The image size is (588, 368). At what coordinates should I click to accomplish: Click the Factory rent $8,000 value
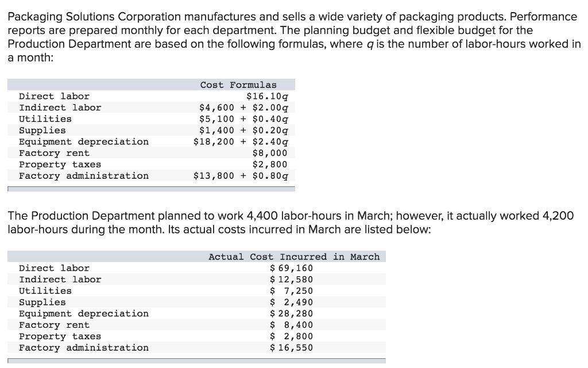[270, 153]
